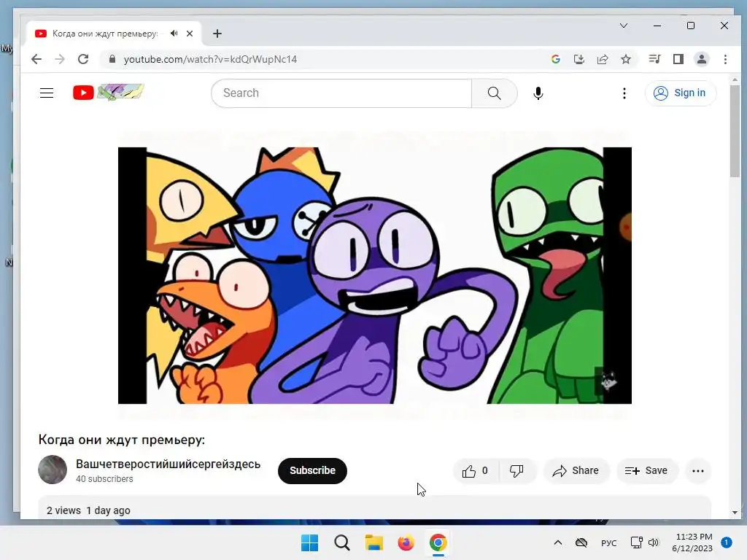Image resolution: width=747 pixels, height=560 pixels.
Task: Open the clock showing 11:23 PM
Action: pyautogui.click(x=693, y=542)
